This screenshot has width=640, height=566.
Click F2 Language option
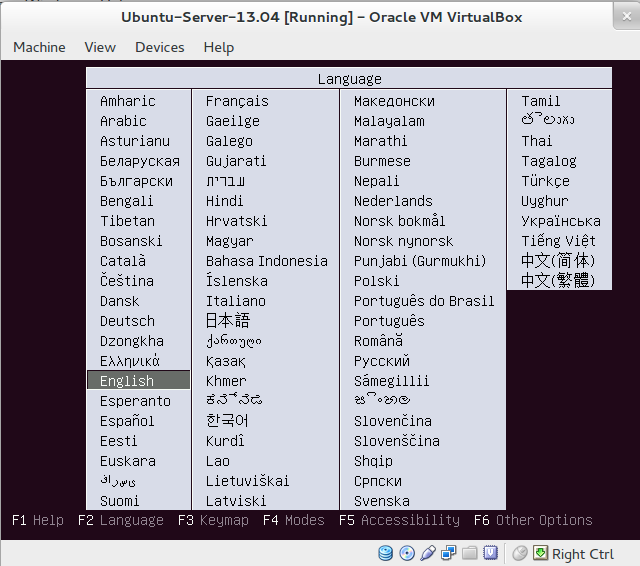coord(121,520)
